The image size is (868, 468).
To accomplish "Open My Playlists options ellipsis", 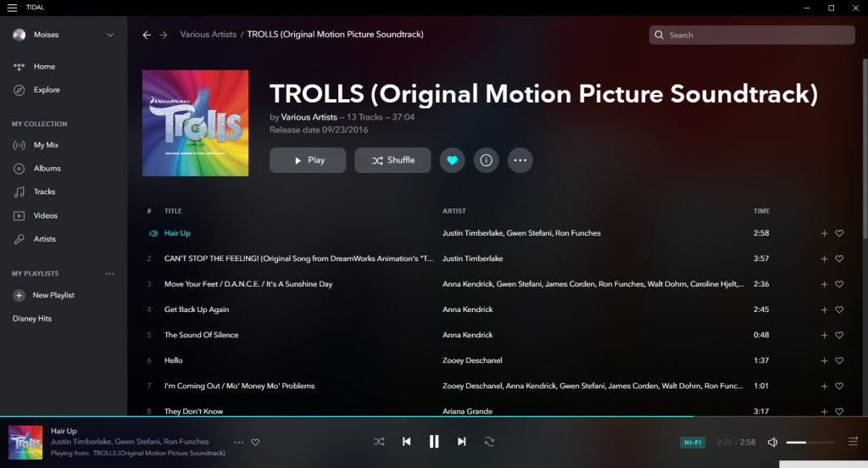I will (x=109, y=274).
